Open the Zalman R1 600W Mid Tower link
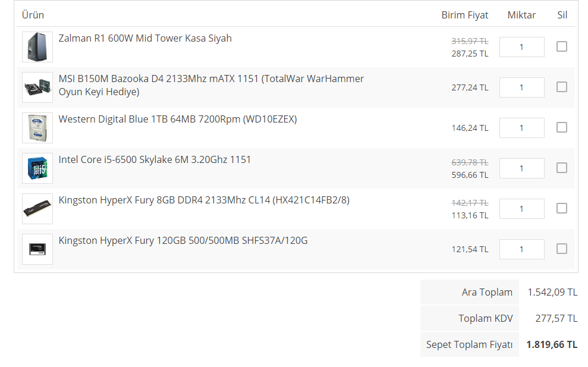 [x=145, y=38]
